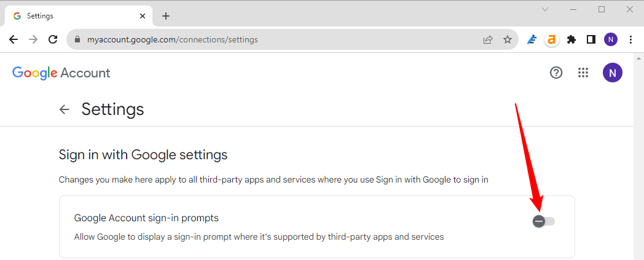
Task: Open Google Account profile avatar
Action: click(x=612, y=73)
